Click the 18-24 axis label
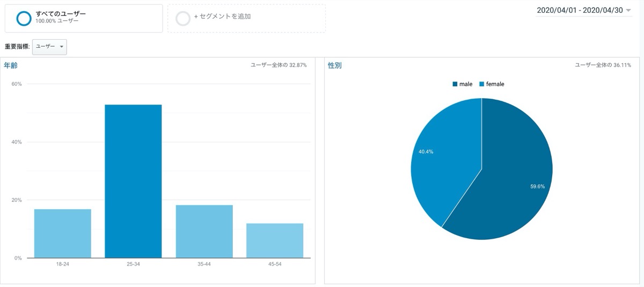This screenshot has width=644, height=287. [62, 264]
